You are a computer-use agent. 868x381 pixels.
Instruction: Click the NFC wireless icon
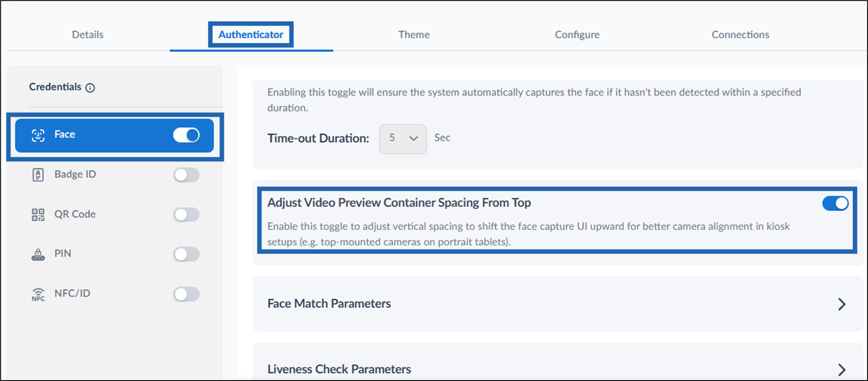coord(38,294)
